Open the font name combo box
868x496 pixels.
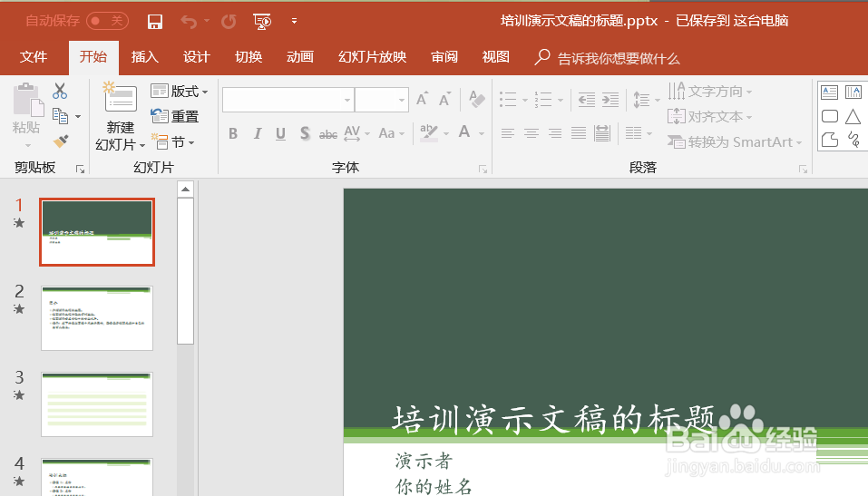pos(288,100)
